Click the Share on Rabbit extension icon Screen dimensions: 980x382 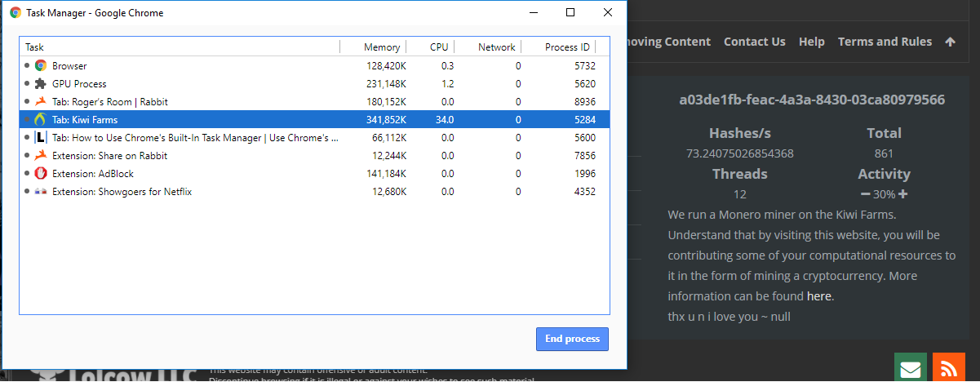click(x=40, y=156)
